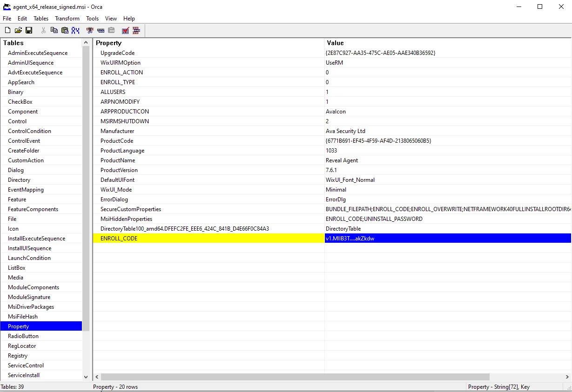
Task: Open the Edit menu
Action: 22,19
